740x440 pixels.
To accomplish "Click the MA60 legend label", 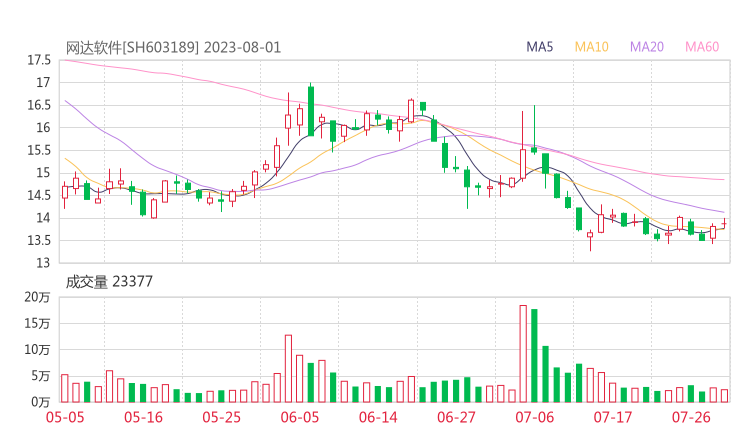I will pyautogui.click(x=702, y=47).
